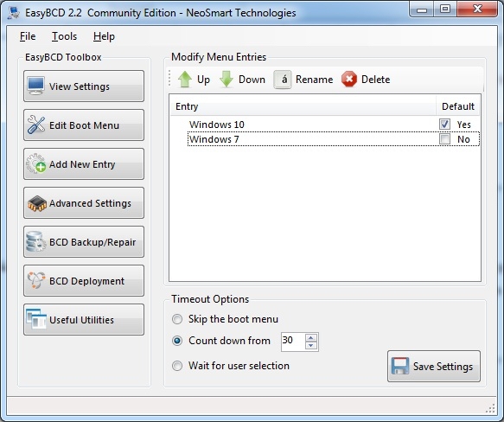Select the Edit Boot Menu tool

pos(84,125)
